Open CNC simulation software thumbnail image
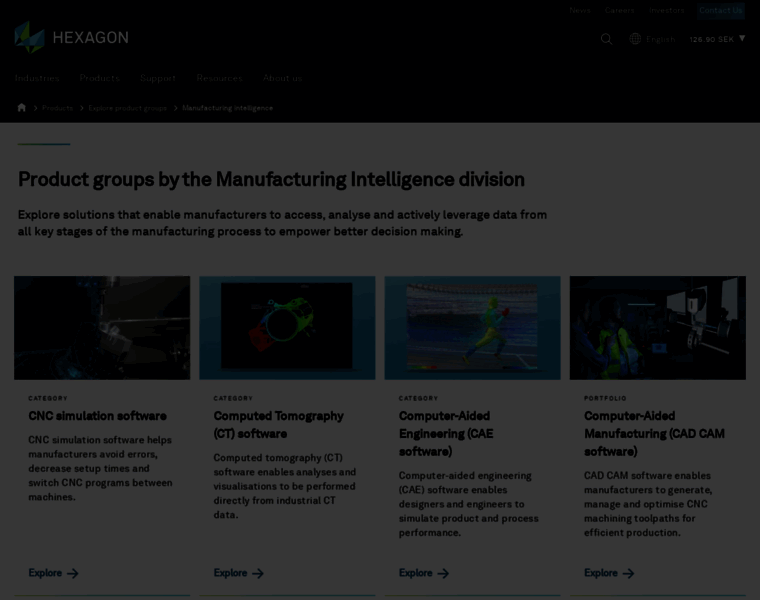760x600 pixels. [102, 328]
